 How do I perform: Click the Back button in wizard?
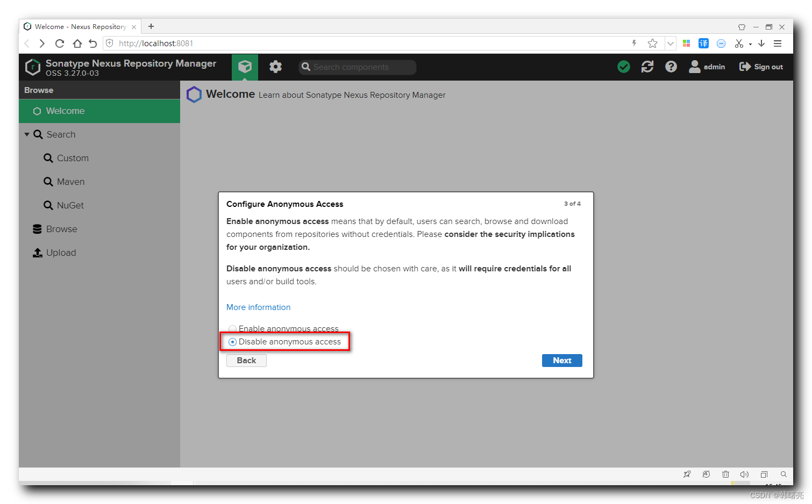[246, 361]
